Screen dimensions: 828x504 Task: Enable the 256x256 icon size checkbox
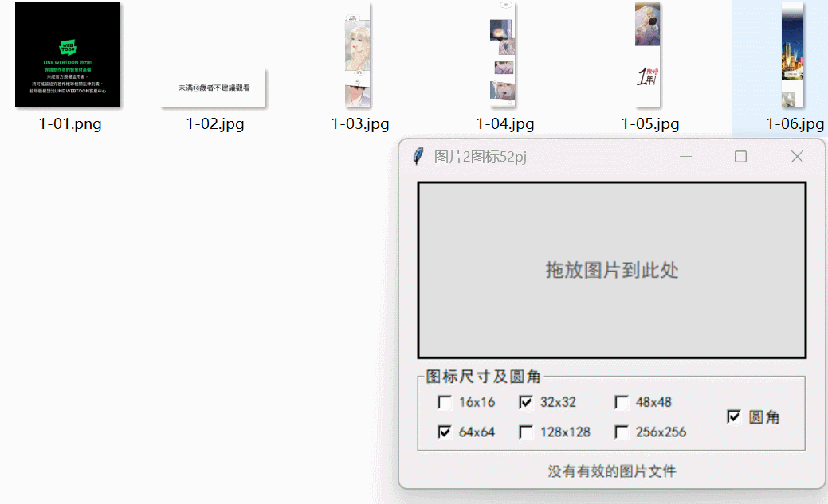click(622, 432)
